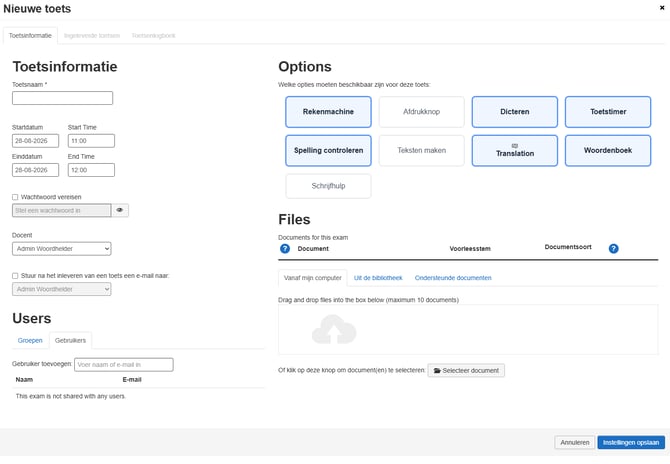Click Instellingen opslaan to save
670x464 pixels.
click(631, 443)
